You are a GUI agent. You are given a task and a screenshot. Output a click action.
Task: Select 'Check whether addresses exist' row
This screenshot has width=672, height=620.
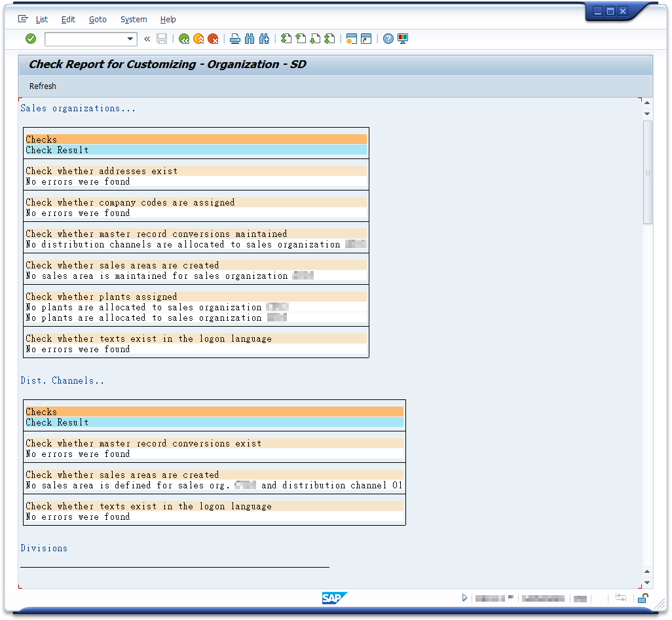(196, 171)
